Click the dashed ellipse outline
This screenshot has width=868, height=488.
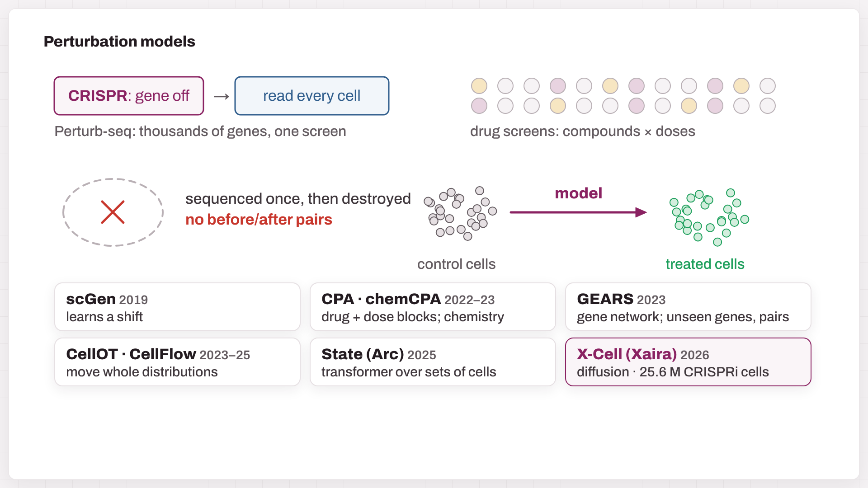click(113, 212)
